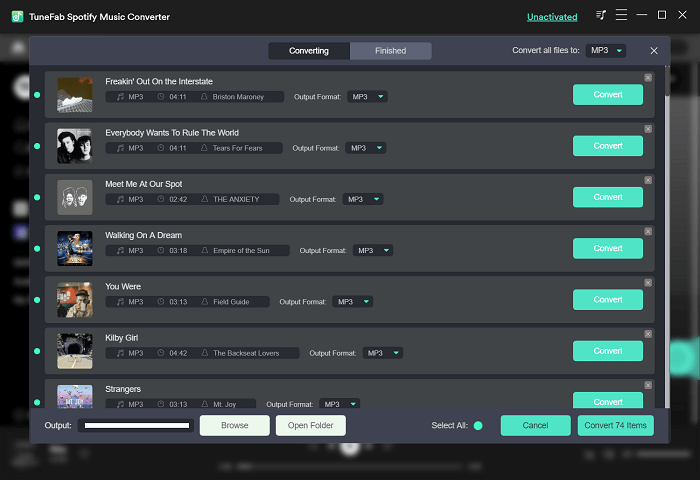Viewport: 700px width, 480px height.
Task: Open the 'Convert all files to' format dropdown
Action: click(605, 51)
